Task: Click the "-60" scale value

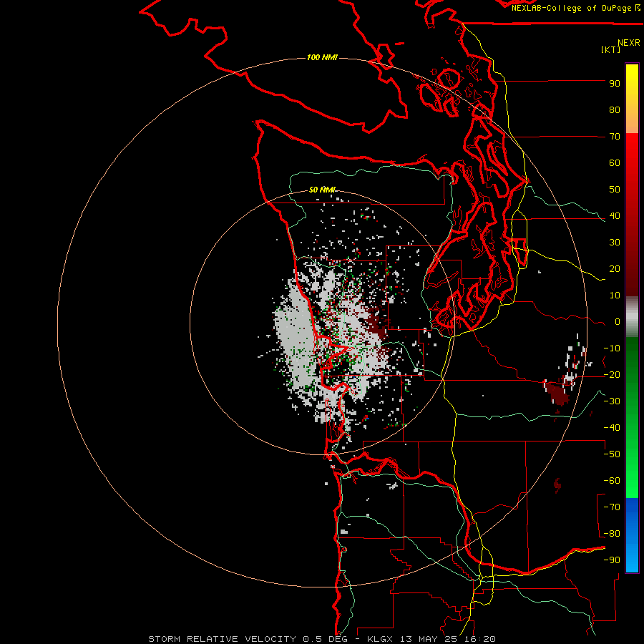Action: (612, 481)
